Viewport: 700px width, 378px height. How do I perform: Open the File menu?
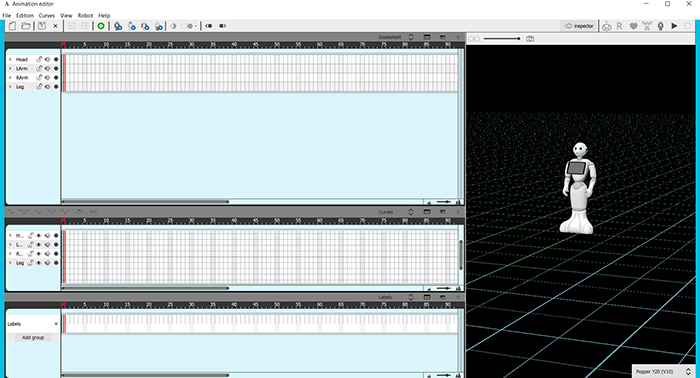pyautogui.click(x=7, y=15)
